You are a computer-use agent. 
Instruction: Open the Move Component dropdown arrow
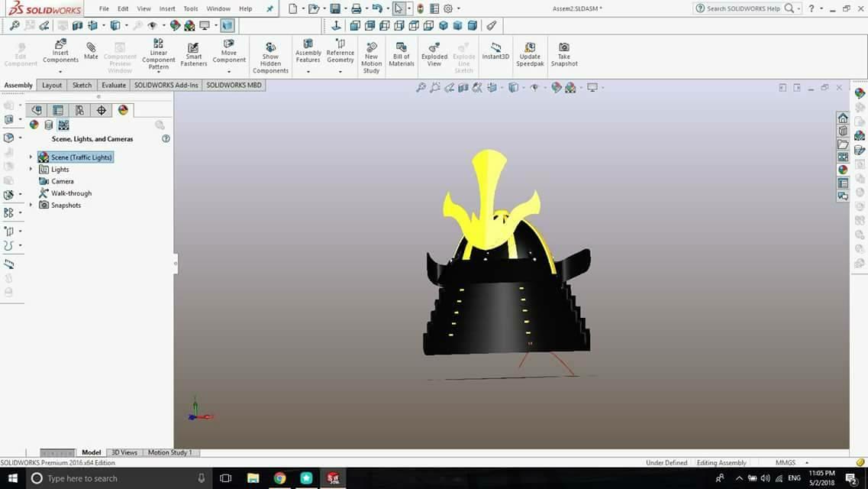click(228, 71)
